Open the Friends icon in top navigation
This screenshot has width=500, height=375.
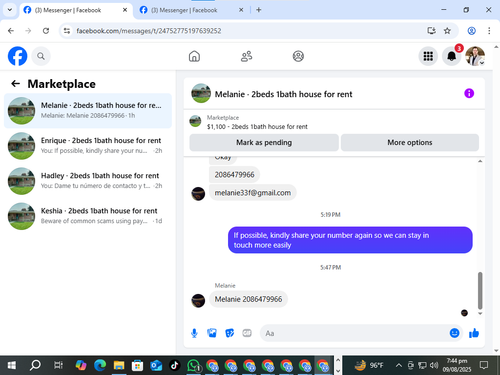246,56
